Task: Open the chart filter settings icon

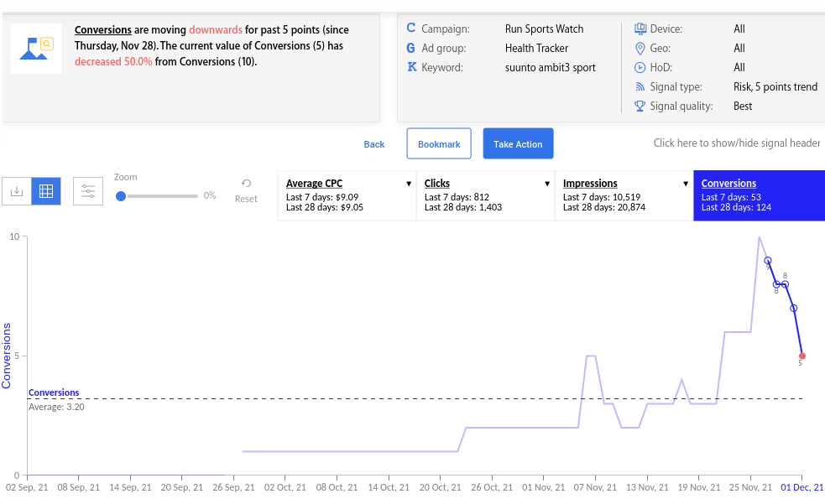Action: pyautogui.click(x=88, y=191)
